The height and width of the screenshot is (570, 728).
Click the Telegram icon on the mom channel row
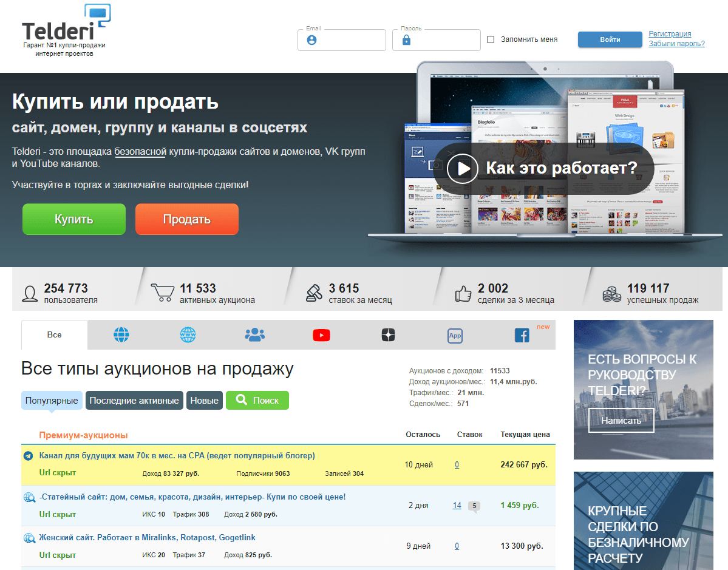[x=29, y=456]
